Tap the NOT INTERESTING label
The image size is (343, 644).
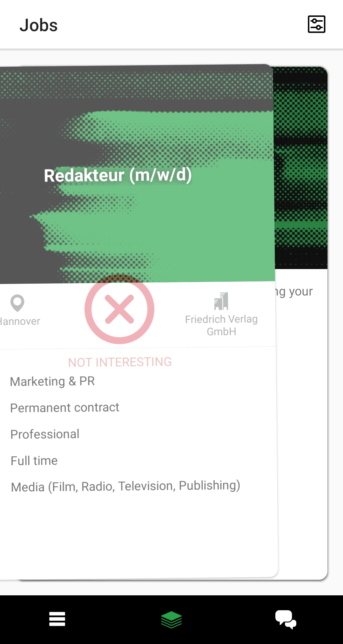(x=120, y=362)
